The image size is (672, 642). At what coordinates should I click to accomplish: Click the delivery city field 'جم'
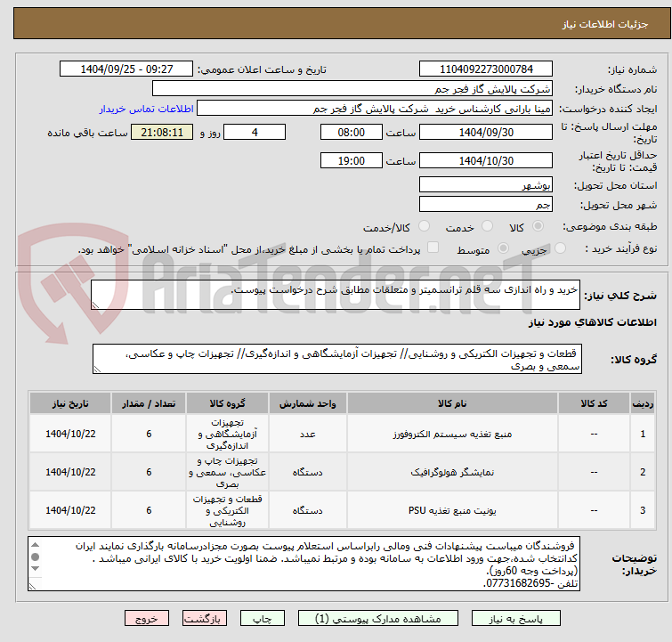486,205
